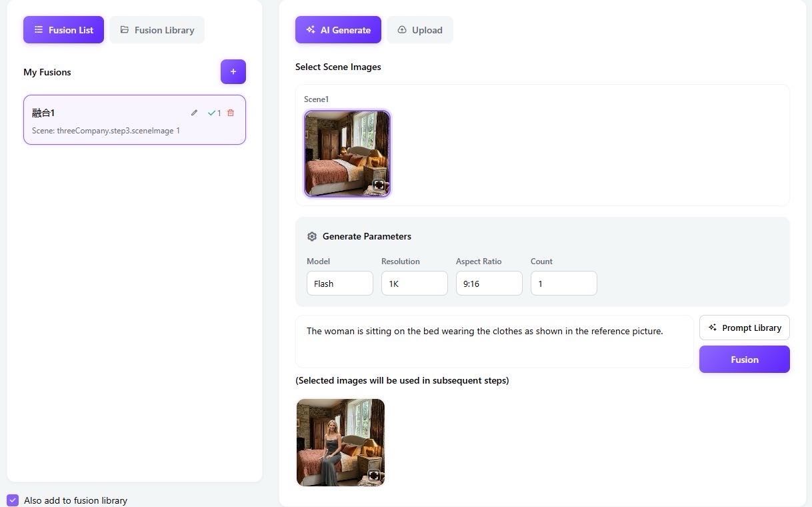Expand Scene1 image with fullscreen icon
The image size is (812, 507).
point(379,185)
